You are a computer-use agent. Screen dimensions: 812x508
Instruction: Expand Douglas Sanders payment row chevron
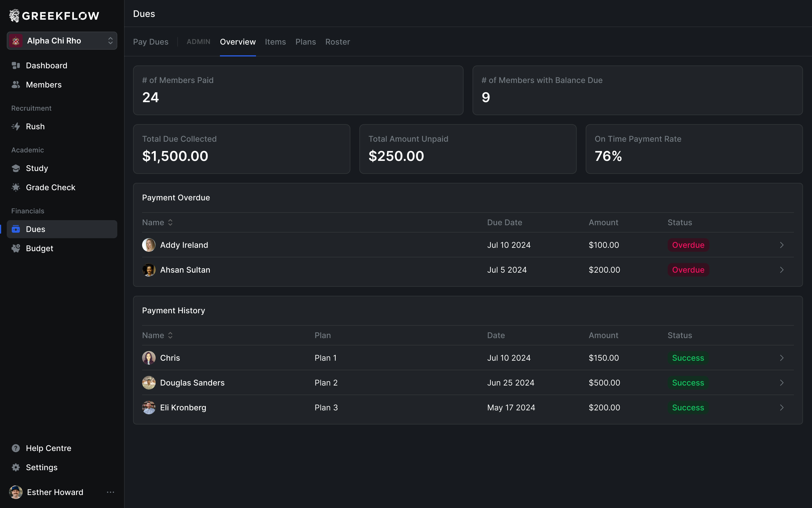[x=782, y=383]
